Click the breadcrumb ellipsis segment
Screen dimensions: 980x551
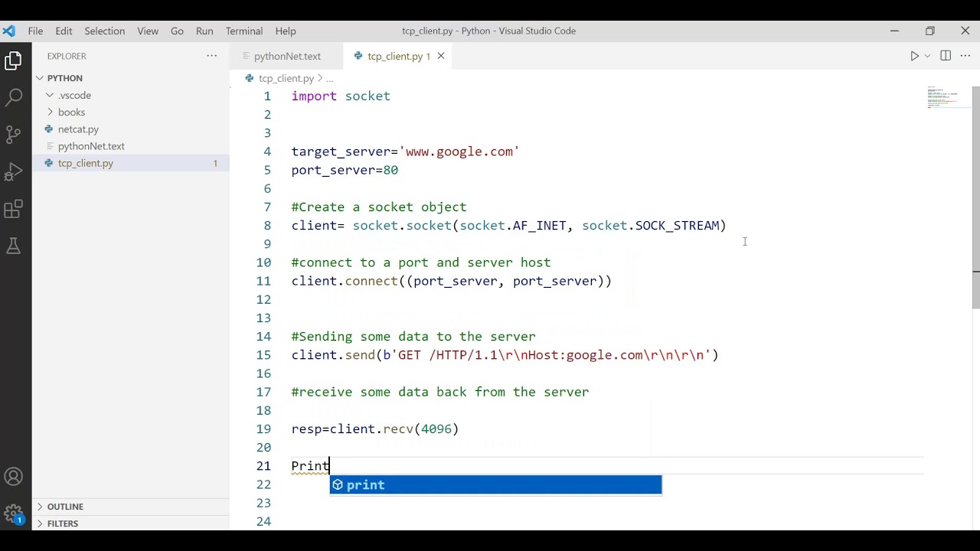coord(330,79)
